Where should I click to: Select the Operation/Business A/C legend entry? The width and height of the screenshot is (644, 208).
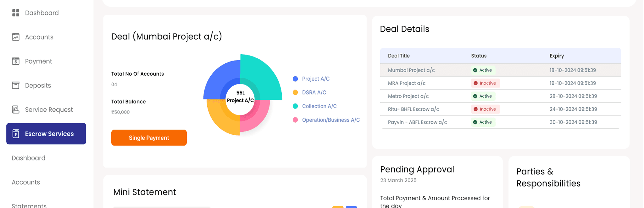point(330,120)
